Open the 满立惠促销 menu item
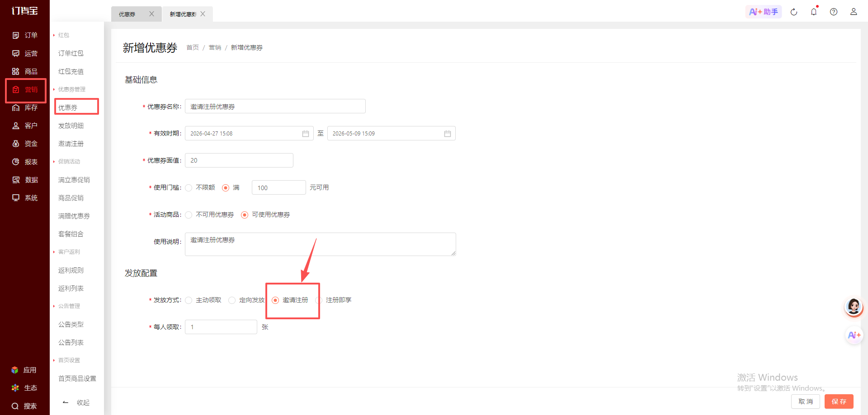Image resolution: width=868 pixels, height=415 pixels. [x=74, y=180]
